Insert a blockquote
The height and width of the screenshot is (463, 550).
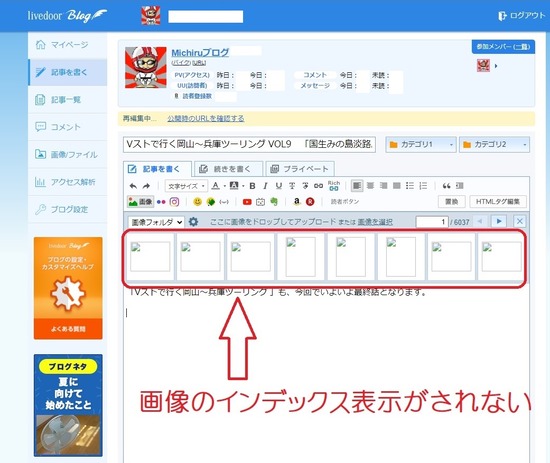[x=446, y=186]
